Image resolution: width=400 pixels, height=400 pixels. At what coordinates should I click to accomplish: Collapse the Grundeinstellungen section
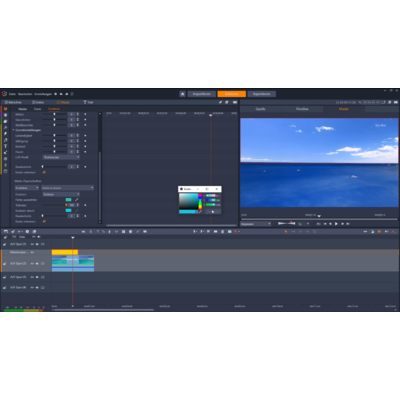13,130
